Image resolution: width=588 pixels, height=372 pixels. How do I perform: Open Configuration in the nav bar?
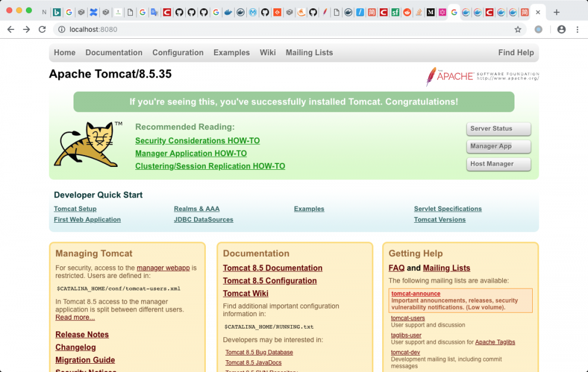[x=178, y=52]
